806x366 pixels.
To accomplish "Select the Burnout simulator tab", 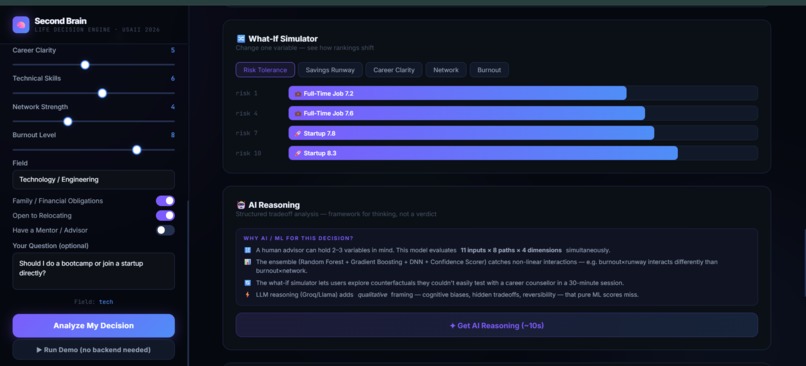I will pos(489,70).
